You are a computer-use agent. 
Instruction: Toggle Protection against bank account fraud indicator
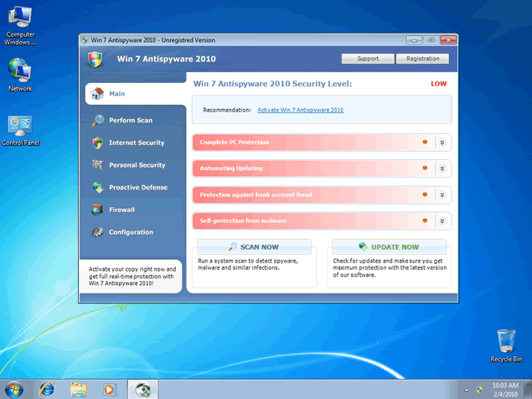click(425, 194)
